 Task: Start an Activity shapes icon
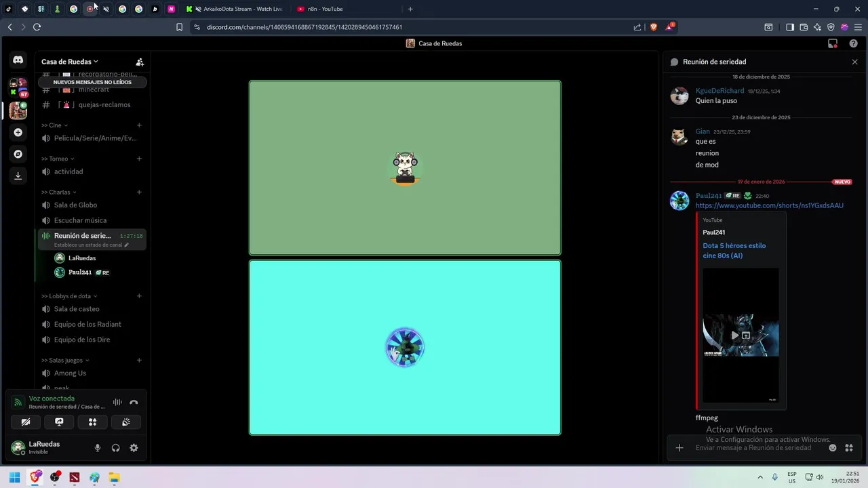(92, 422)
